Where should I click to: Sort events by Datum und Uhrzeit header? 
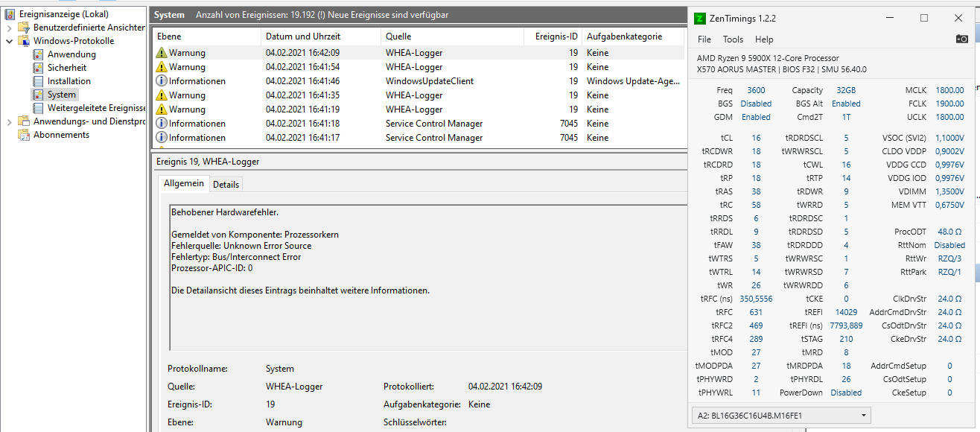320,36
